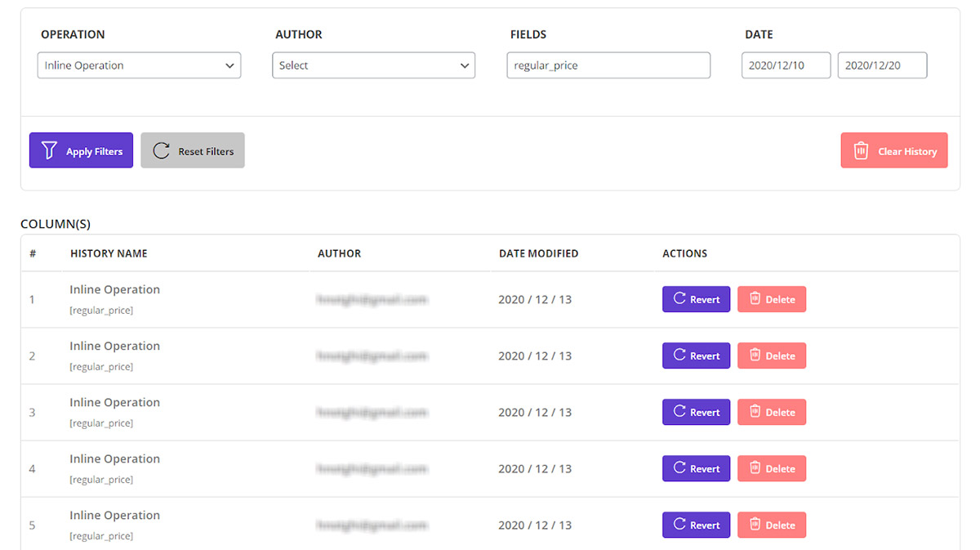
Task: Click the Date Modified column header
Action: click(x=538, y=253)
